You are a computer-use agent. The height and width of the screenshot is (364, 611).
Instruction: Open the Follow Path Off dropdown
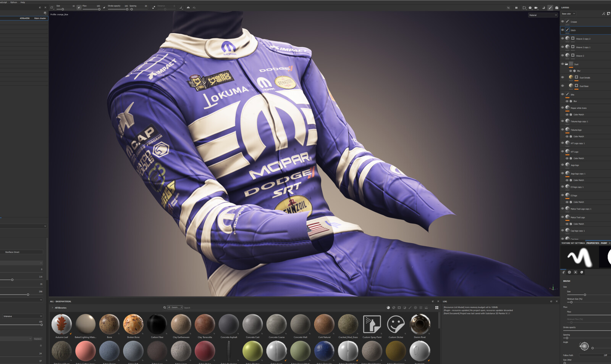595,355
